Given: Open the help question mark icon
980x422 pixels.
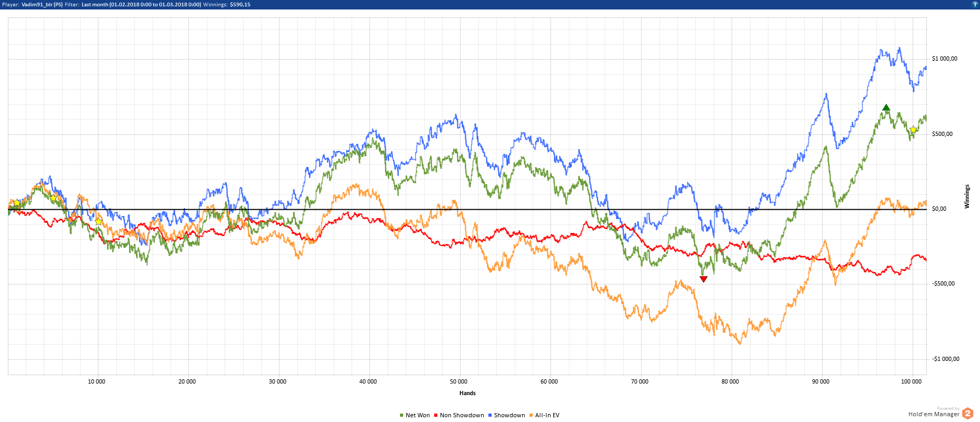Looking at the screenshot, I should pyautogui.click(x=975, y=4).
